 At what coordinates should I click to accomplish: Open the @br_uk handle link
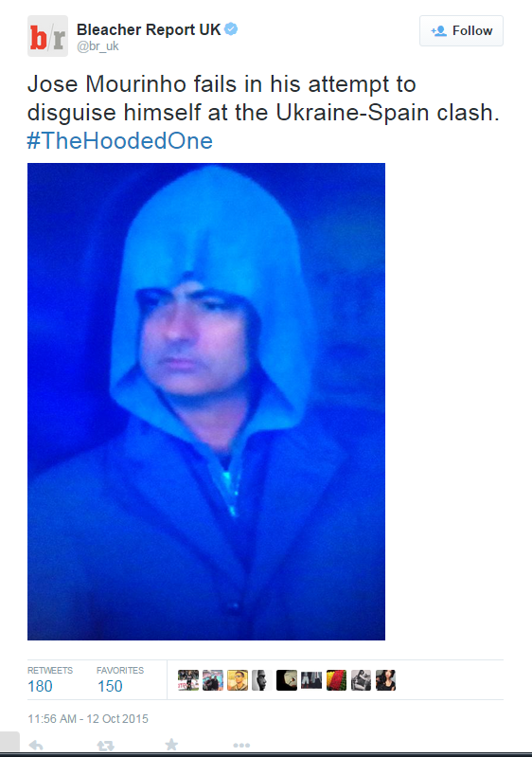(x=98, y=46)
